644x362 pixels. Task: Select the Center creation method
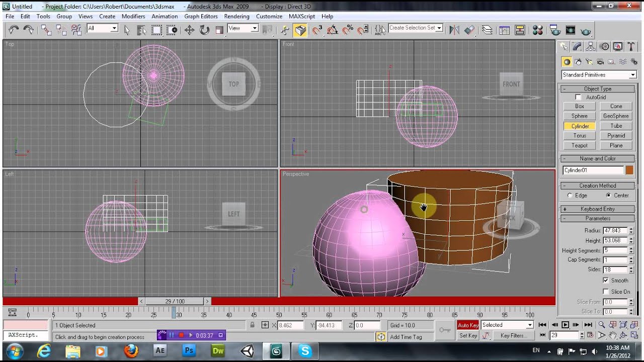point(609,195)
